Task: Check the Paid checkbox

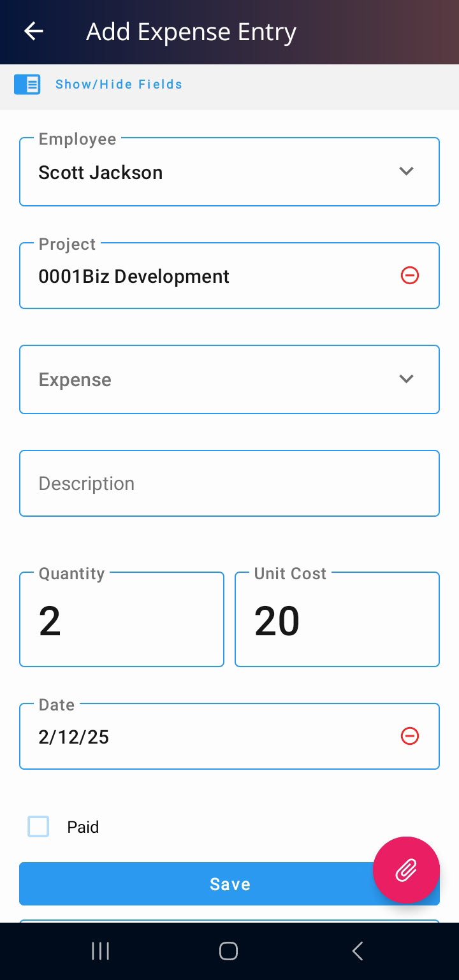Action: [38, 826]
